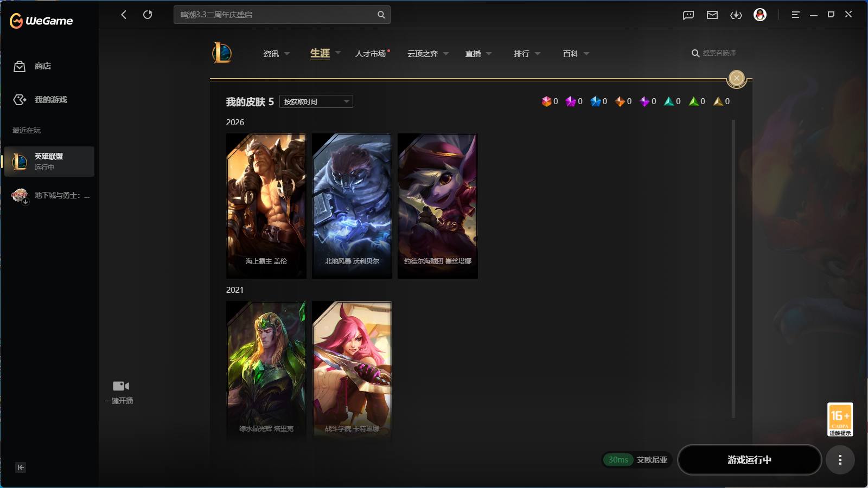Viewport: 868px width, 488px height.
Task: Open the WeGame main menu icon
Action: coord(795,15)
